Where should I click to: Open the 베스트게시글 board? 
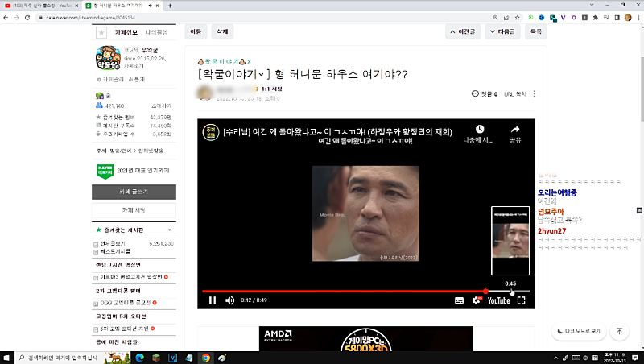(x=115, y=251)
